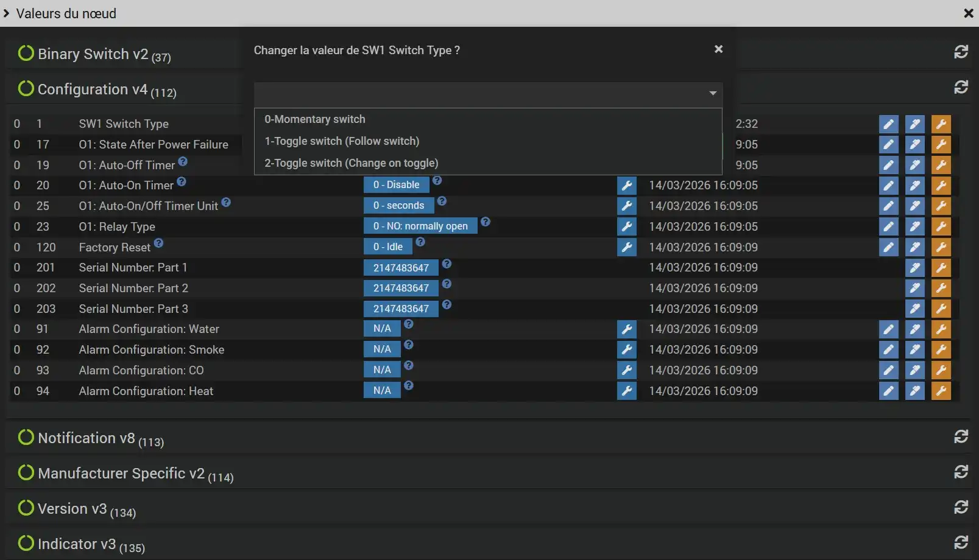Open the SW1 Switch Type value dropdown
The width and height of the screenshot is (979, 560).
click(487, 94)
